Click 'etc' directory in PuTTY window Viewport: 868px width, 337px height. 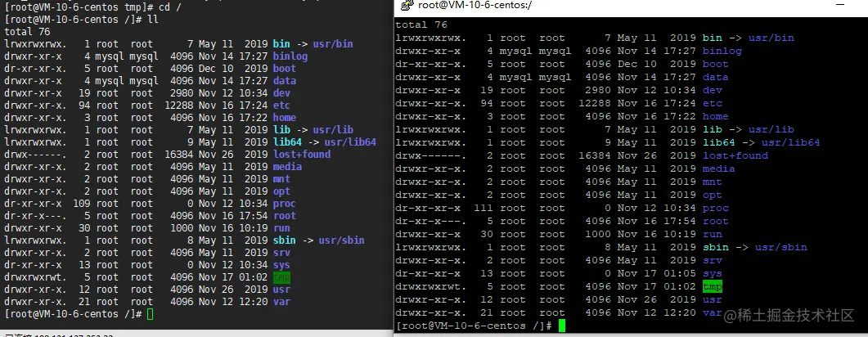(x=713, y=104)
